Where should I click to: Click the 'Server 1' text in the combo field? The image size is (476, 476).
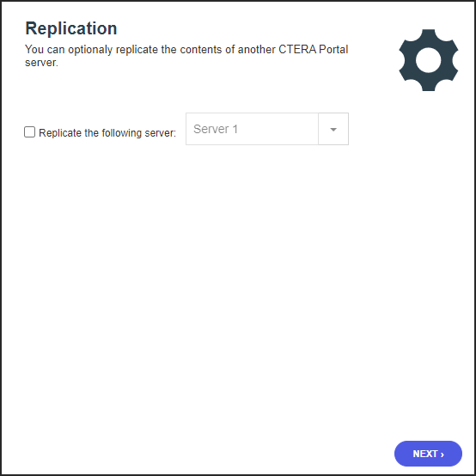(x=216, y=129)
